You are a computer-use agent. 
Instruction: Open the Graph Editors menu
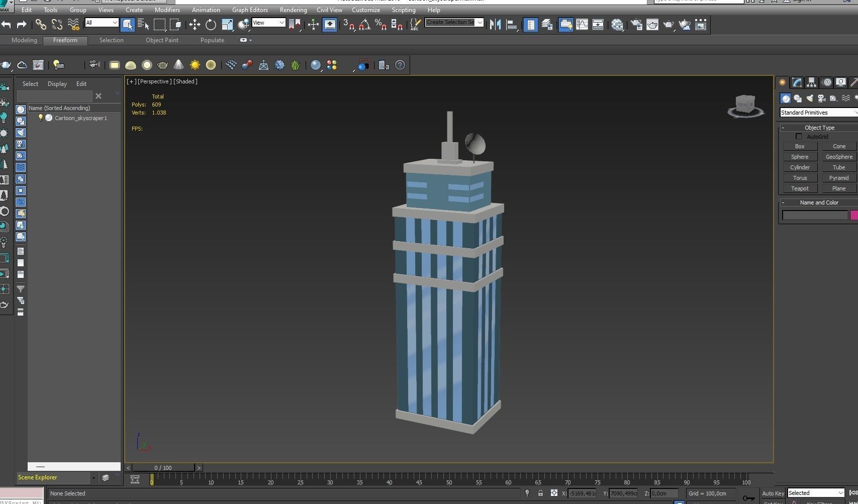pos(250,10)
